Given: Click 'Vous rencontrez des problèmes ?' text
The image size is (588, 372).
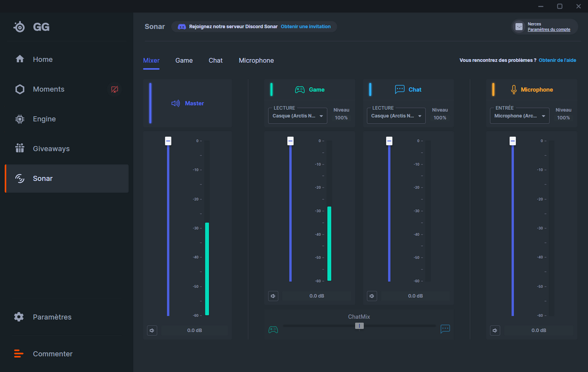Looking at the screenshot, I should [x=498, y=60].
